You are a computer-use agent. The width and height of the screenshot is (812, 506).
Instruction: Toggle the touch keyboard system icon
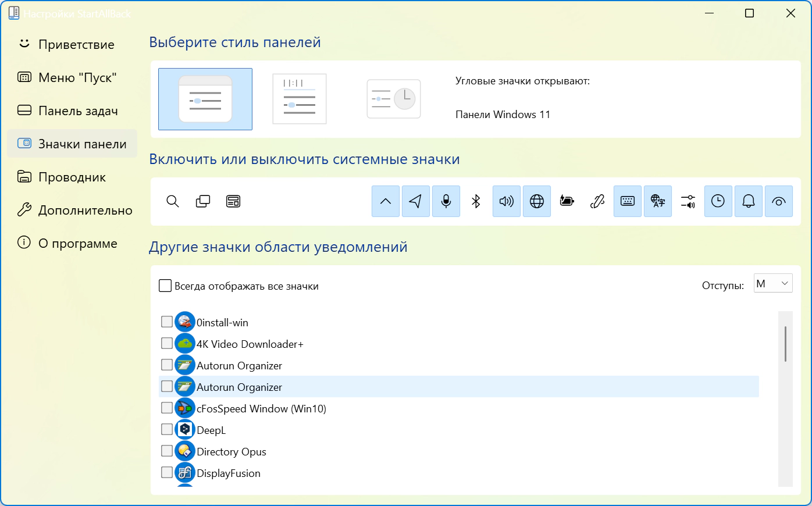(x=628, y=201)
